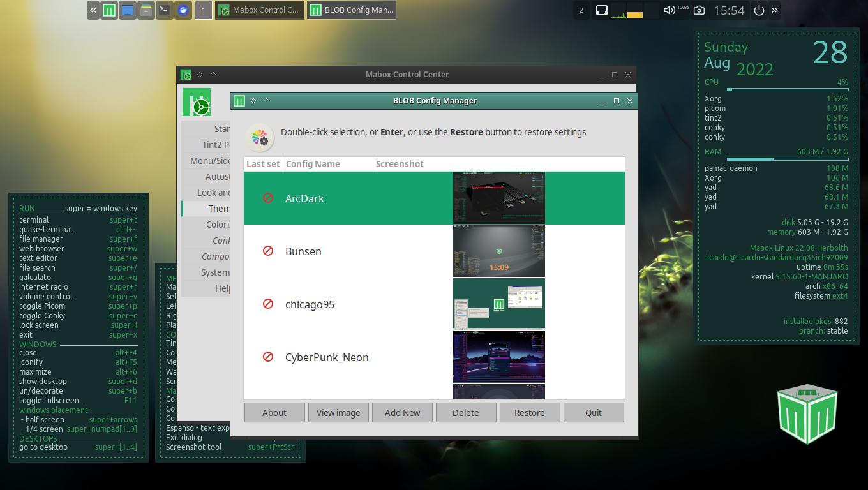Viewport: 868px width, 490px height.
Task: Click the right double-chevron panel arrow
Action: click(775, 10)
